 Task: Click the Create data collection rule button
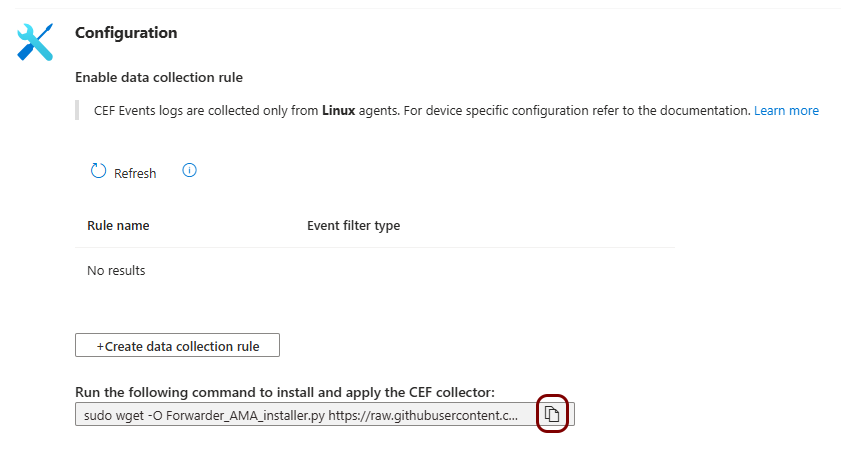(177, 346)
